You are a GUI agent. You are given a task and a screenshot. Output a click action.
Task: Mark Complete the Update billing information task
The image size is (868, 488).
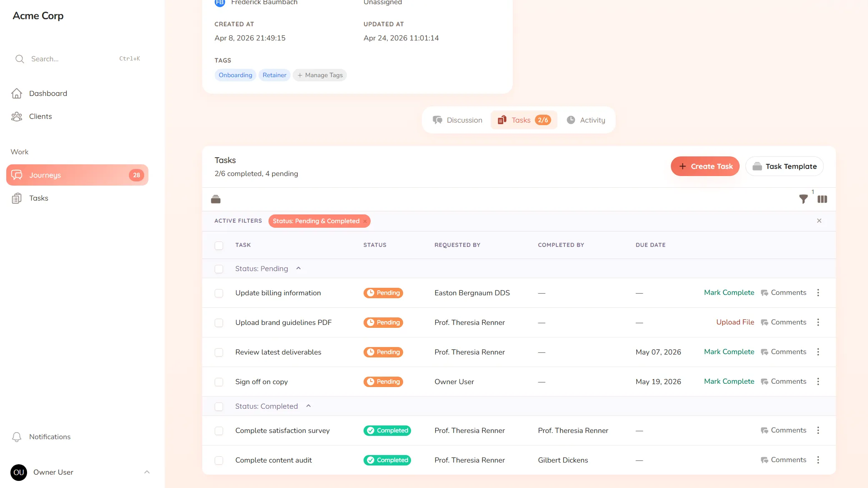point(729,293)
